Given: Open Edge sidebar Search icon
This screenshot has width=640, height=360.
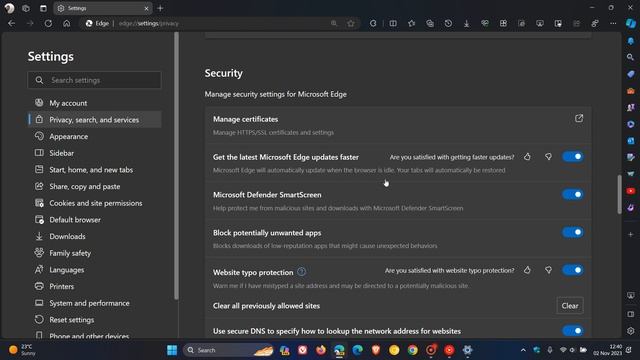Looking at the screenshot, I should click(x=631, y=57).
